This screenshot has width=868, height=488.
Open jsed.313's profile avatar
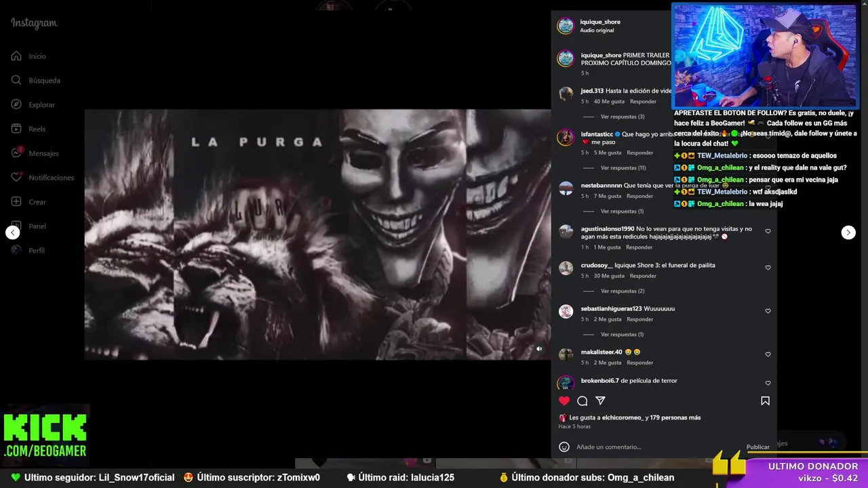click(x=566, y=94)
